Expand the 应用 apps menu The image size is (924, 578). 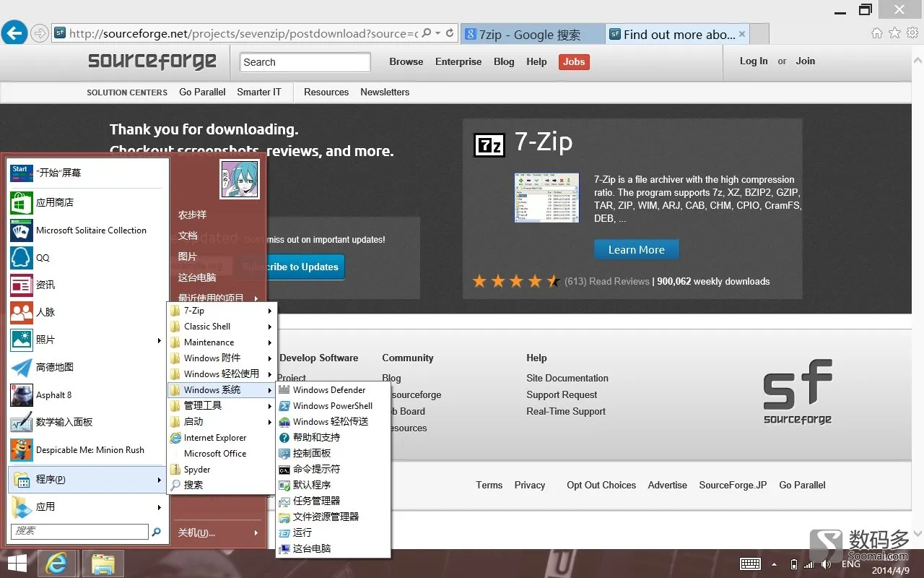tap(87, 507)
